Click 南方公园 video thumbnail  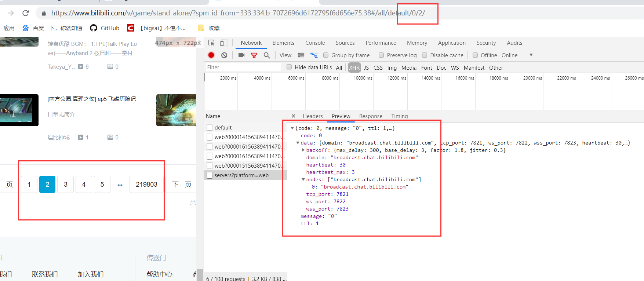coord(19,110)
